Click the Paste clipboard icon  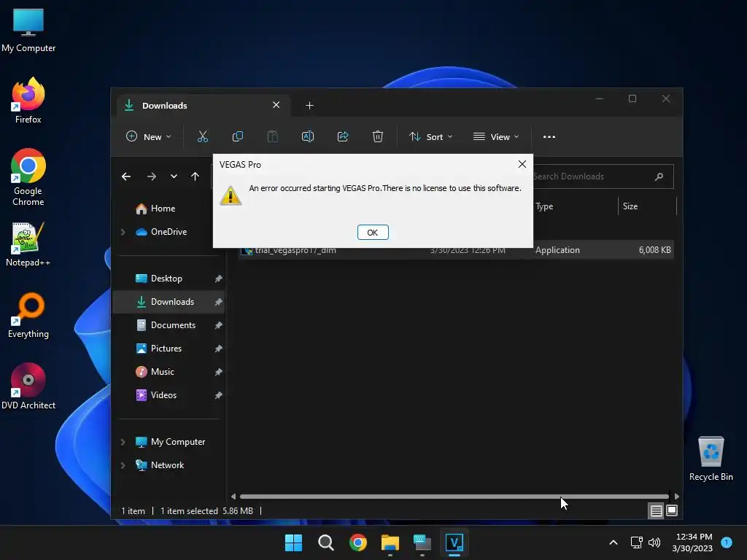click(x=273, y=136)
